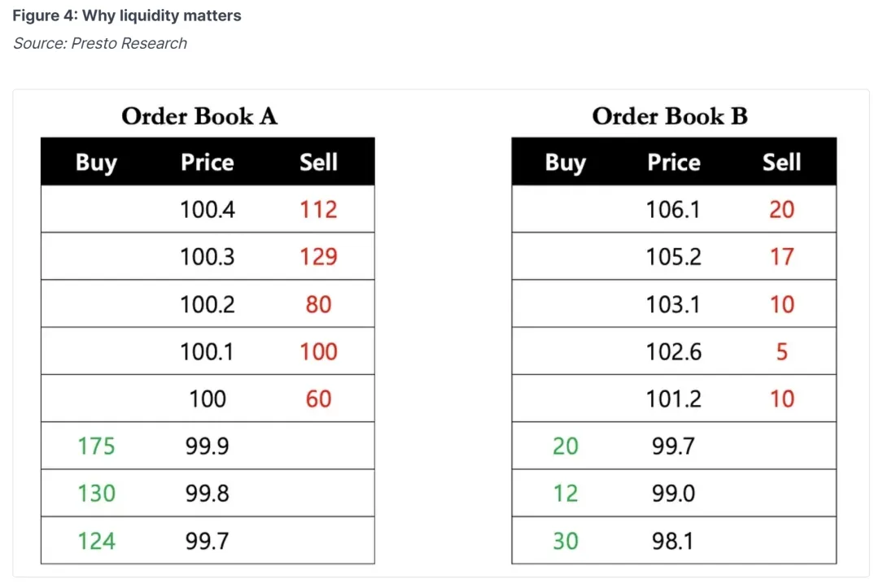Screen dimensions: 879x588
Task: Select buy quantity 12 at 99.0
Action: click(565, 494)
